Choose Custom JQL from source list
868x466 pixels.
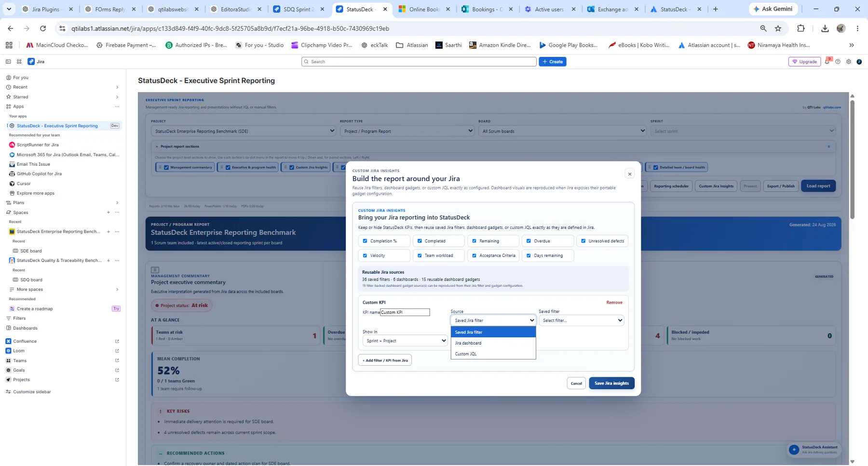tap(493, 354)
